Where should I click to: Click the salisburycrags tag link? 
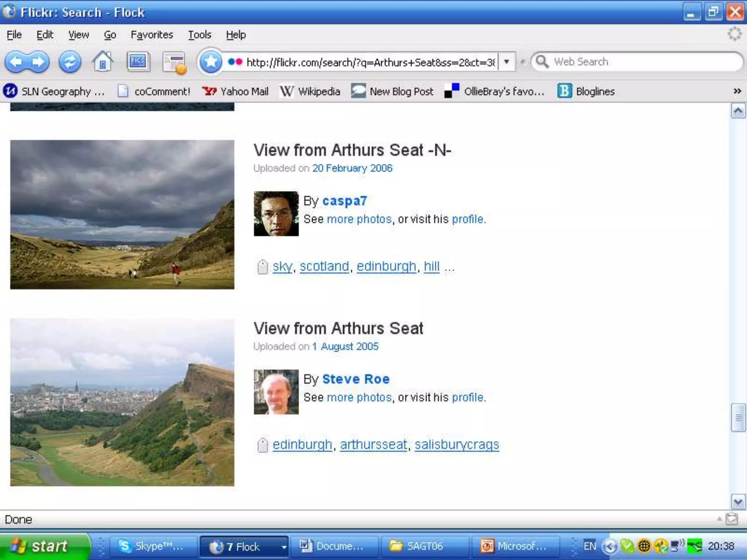(x=457, y=444)
